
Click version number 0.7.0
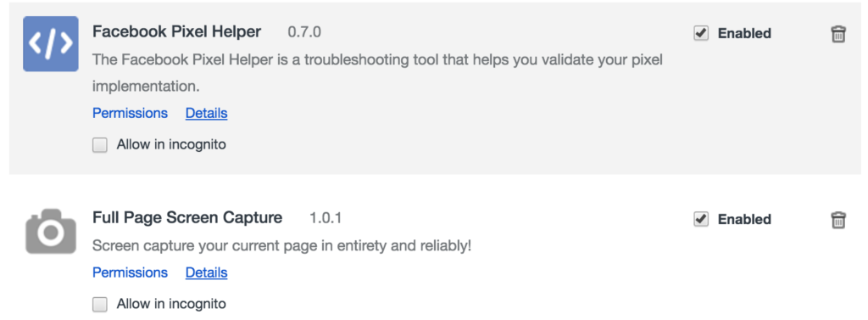304,32
